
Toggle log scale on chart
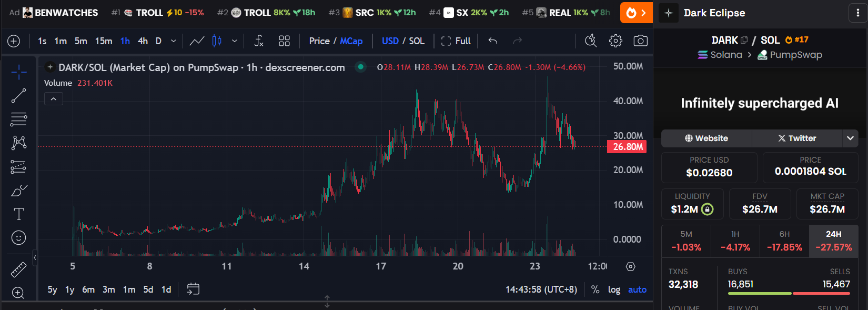coord(614,289)
